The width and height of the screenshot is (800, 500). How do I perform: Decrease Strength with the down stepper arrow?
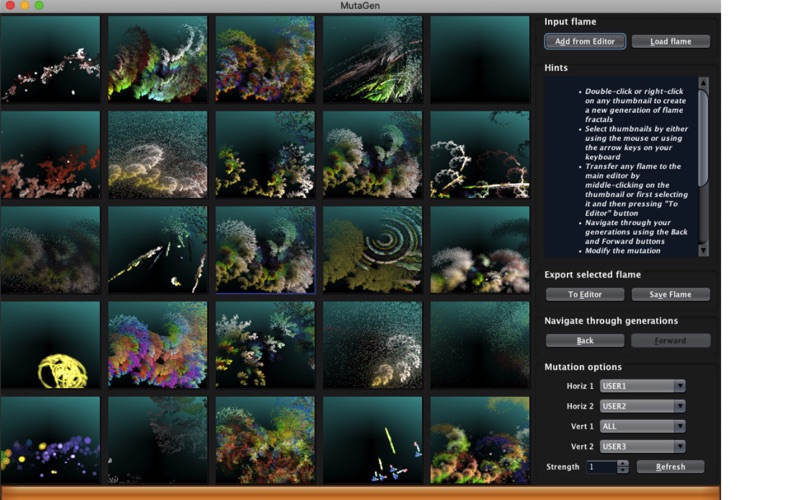(x=622, y=470)
